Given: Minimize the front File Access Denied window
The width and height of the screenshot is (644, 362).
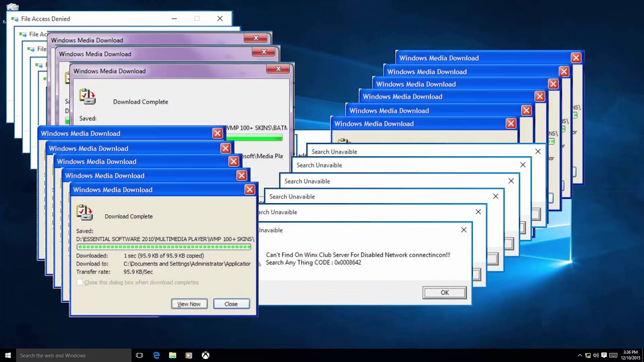Looking at the screenshot, I should (174, 19).
